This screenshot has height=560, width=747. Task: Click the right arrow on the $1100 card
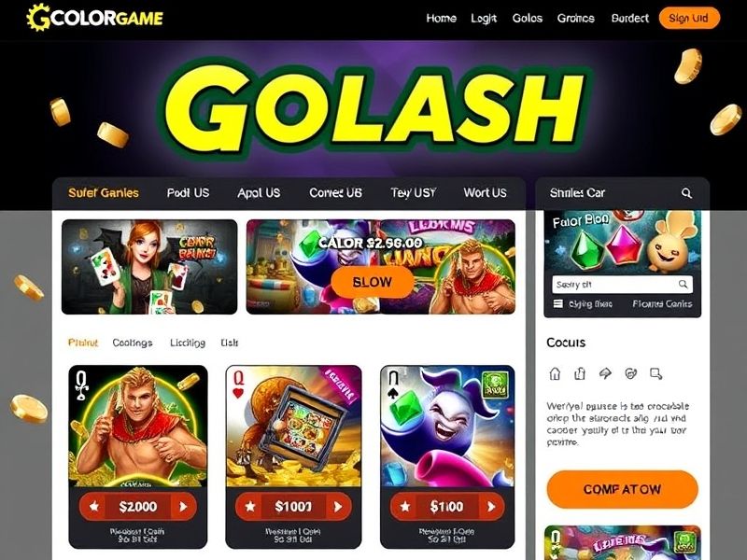[x=491, y=507]
